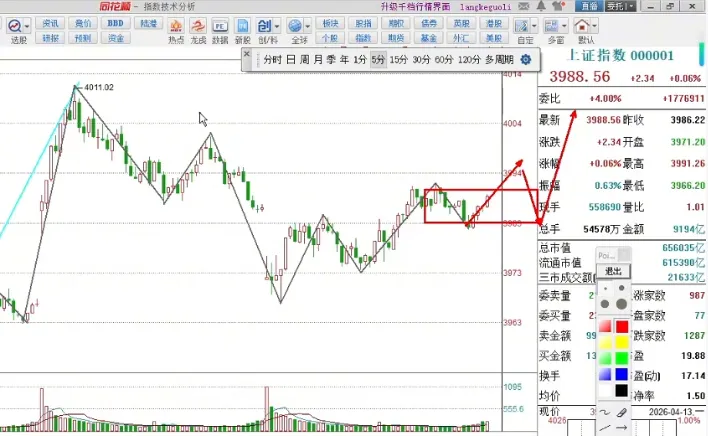The height and width of the screenshot is (436, 708).
Task: Expand the 默认 dropdown arrow
Action: click(594, 26)
